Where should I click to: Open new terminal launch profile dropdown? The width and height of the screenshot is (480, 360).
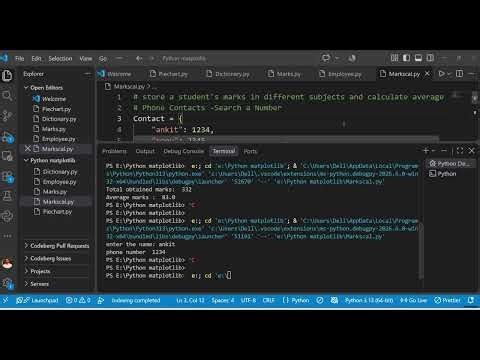434,151
